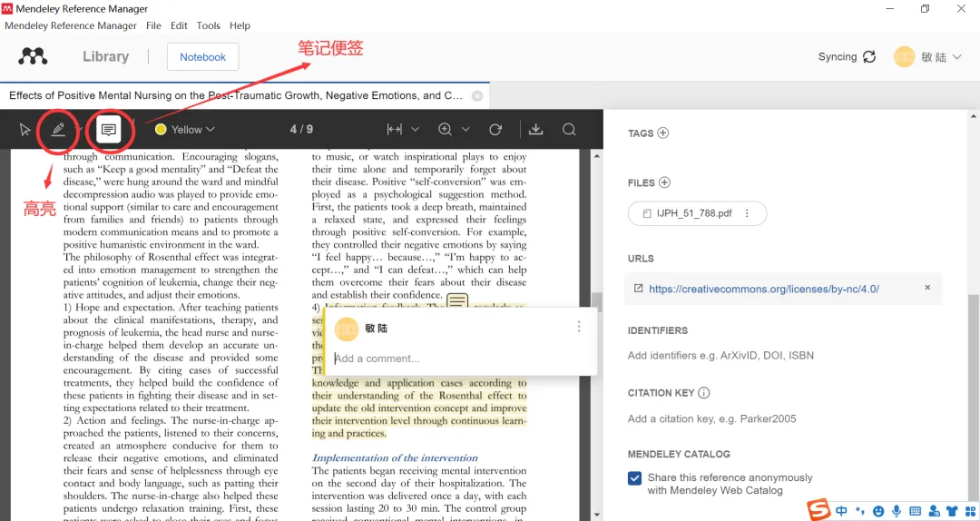Open the Help menu
Viewport: 980px width, 521px height.
pyautogui.click(x=240, y=25)
